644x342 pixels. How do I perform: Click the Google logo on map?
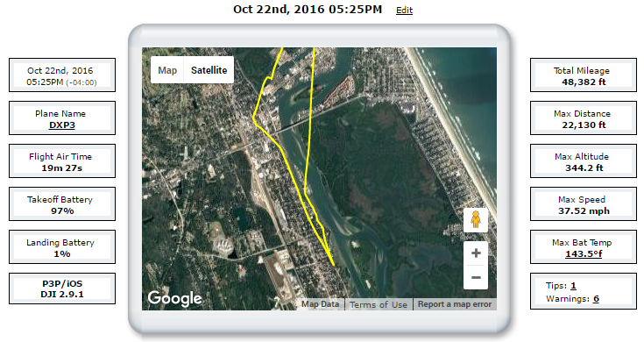click(175, 298)
